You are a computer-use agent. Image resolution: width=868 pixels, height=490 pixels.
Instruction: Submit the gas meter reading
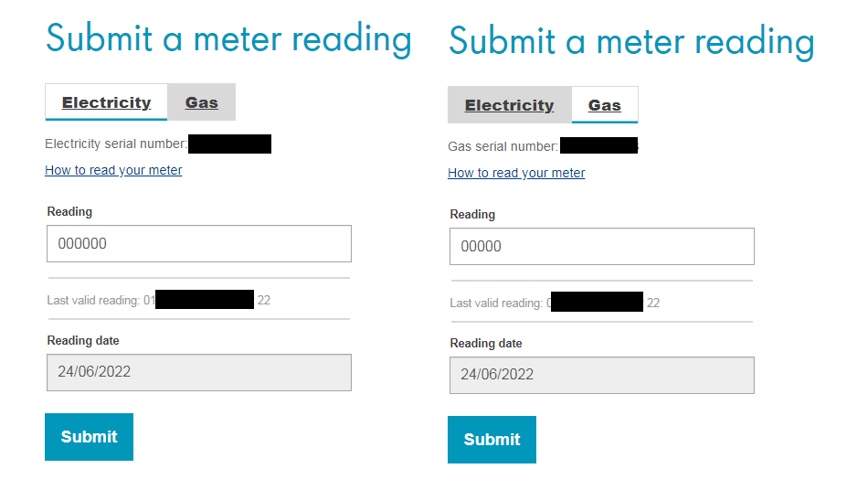492,440
